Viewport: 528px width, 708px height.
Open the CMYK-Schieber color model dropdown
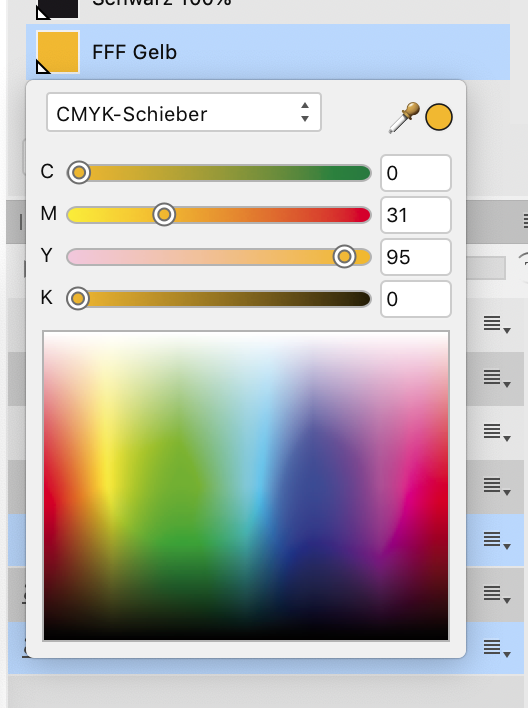[184, 113]
